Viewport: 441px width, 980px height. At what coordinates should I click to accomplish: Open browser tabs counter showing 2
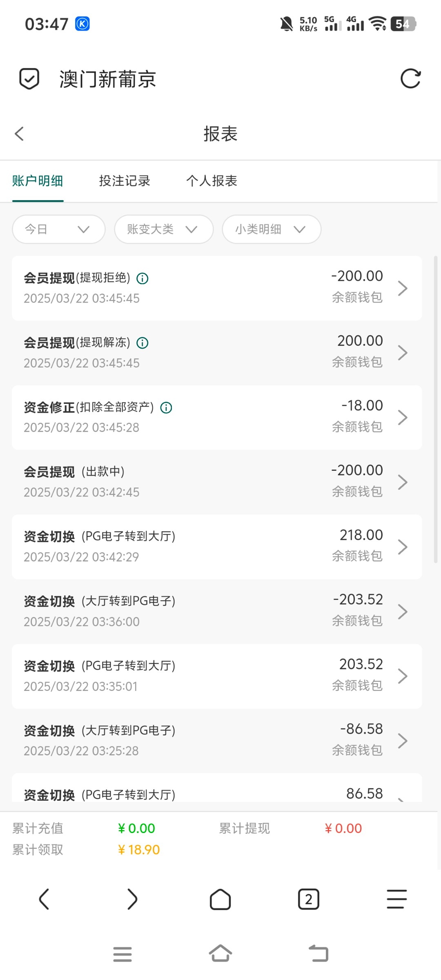(x=308, y=899)
